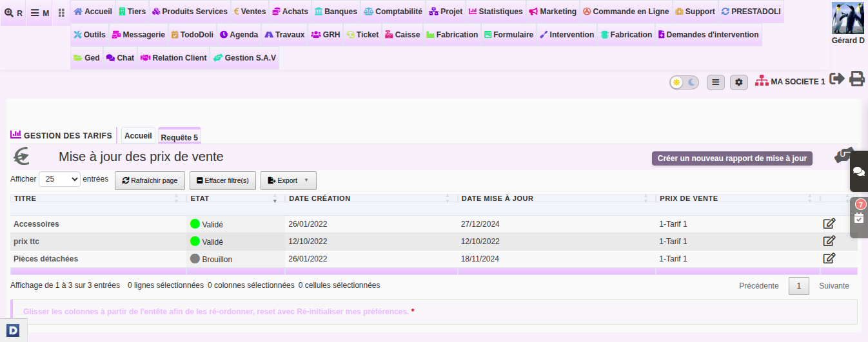The image size is (868, 342).
Task: Edit the prix ttc row
Action: tap(829, 242)
